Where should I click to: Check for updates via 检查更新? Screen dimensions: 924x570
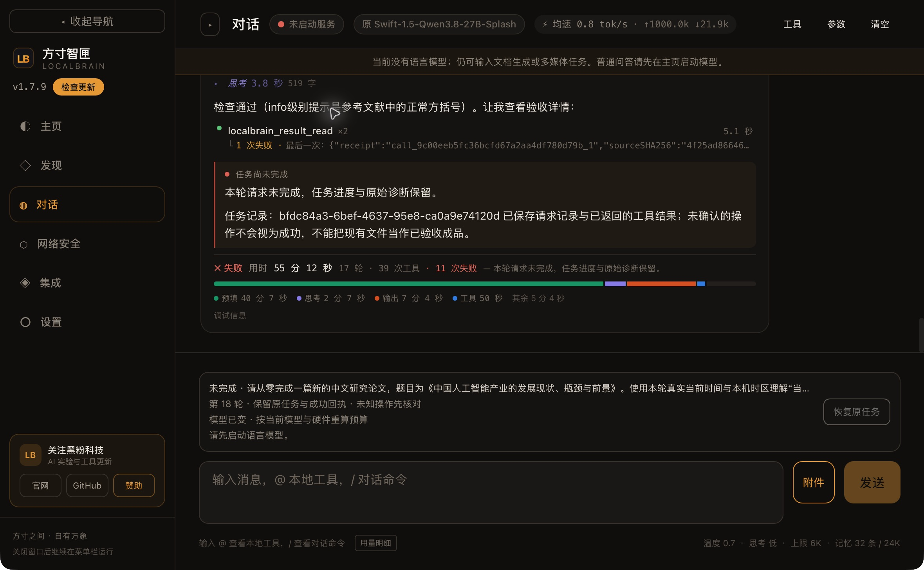tap(78, 87)
